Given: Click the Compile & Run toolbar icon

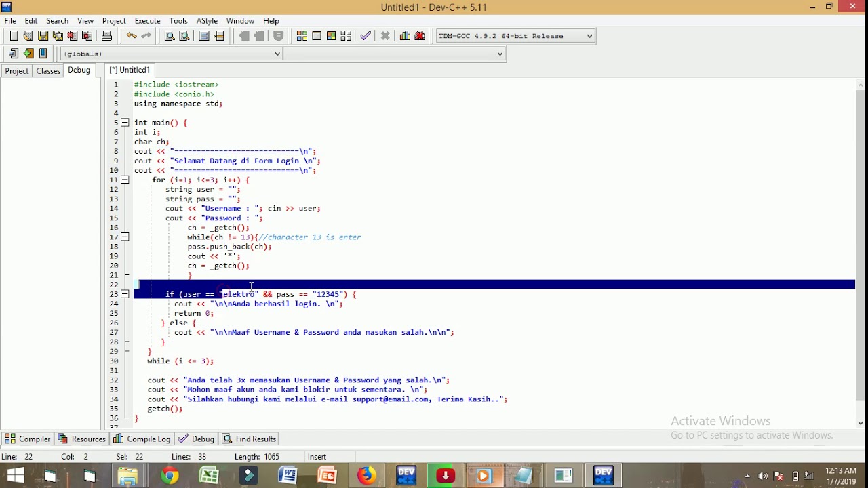Looking at the screenshot, I should [x=331, y=36].
